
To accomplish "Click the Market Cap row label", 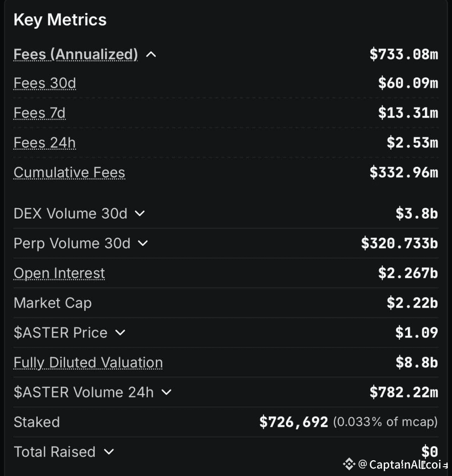I will pyautogui.click(x=53, y=303).
